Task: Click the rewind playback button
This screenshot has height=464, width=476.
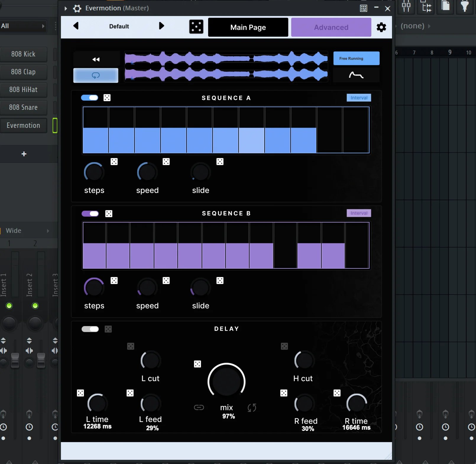Action: pos(96,59)
